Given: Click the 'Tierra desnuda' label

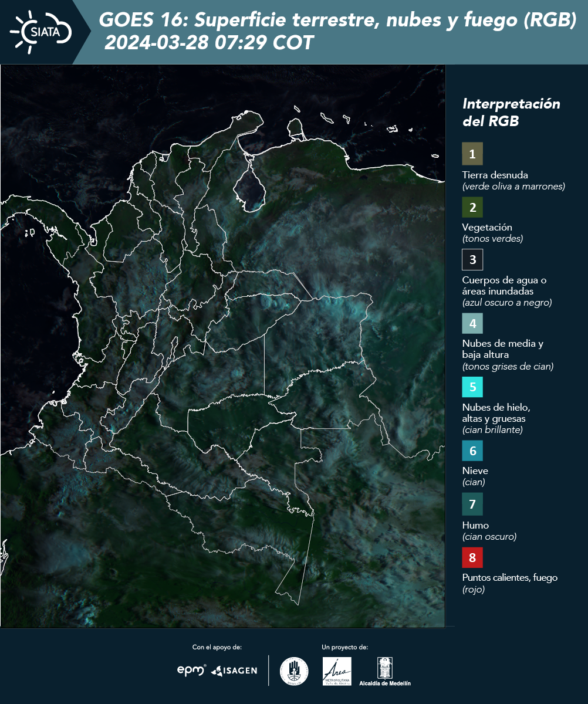Looking at the screenshot, I should pos(495,175).
